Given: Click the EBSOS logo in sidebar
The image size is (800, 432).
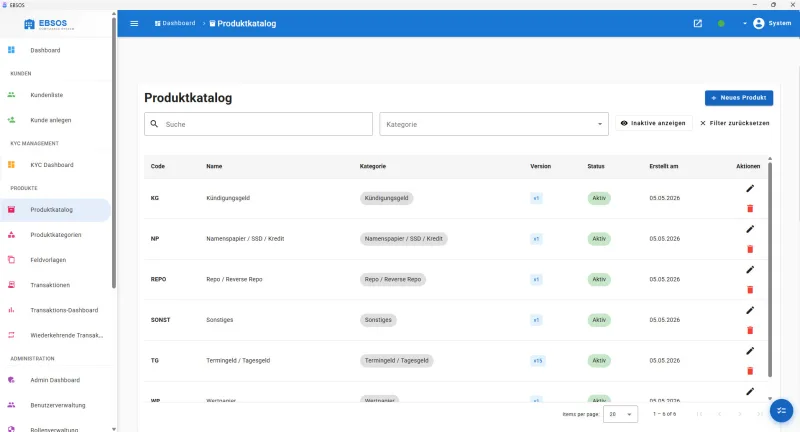Looking at the screenshot, I should pos(48,24).
